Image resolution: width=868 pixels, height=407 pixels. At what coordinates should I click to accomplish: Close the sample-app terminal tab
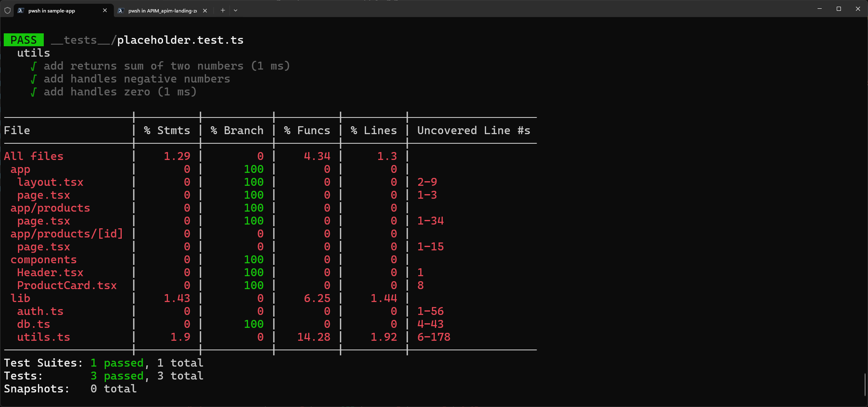(105, 10)
